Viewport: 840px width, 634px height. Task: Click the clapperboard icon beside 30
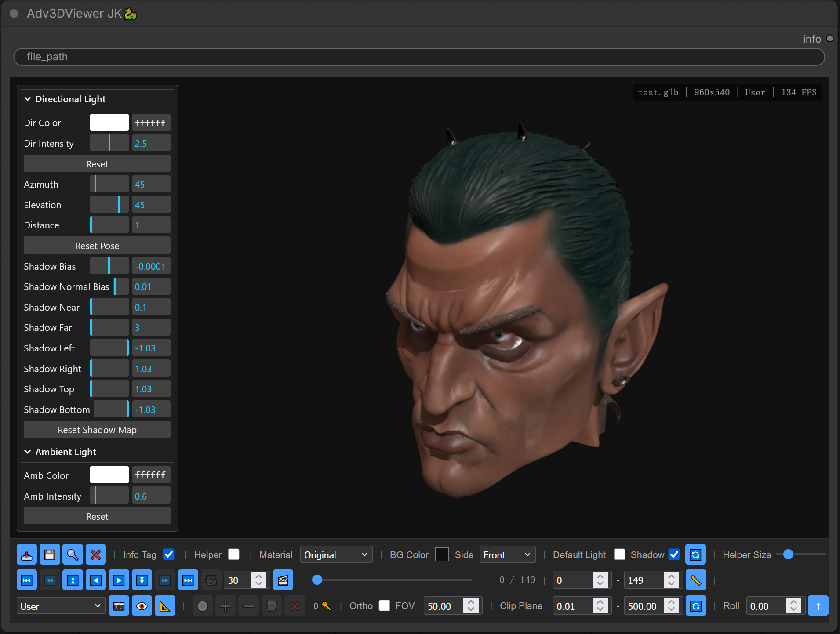click(283, 580)
